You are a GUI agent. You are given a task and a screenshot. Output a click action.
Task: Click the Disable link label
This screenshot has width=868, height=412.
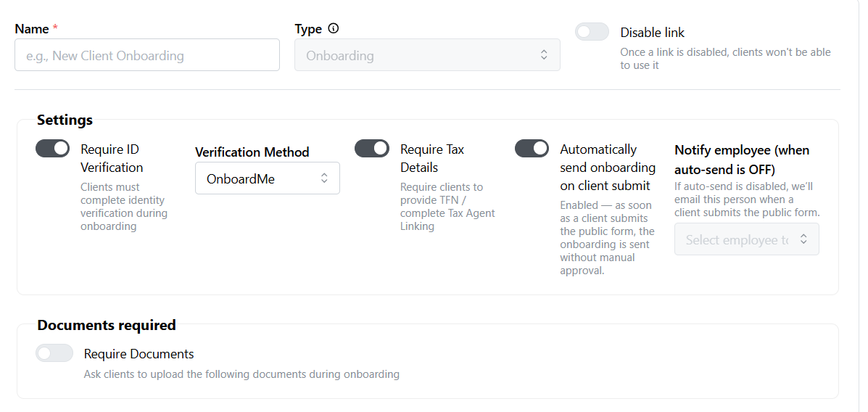tap(652, 33)
